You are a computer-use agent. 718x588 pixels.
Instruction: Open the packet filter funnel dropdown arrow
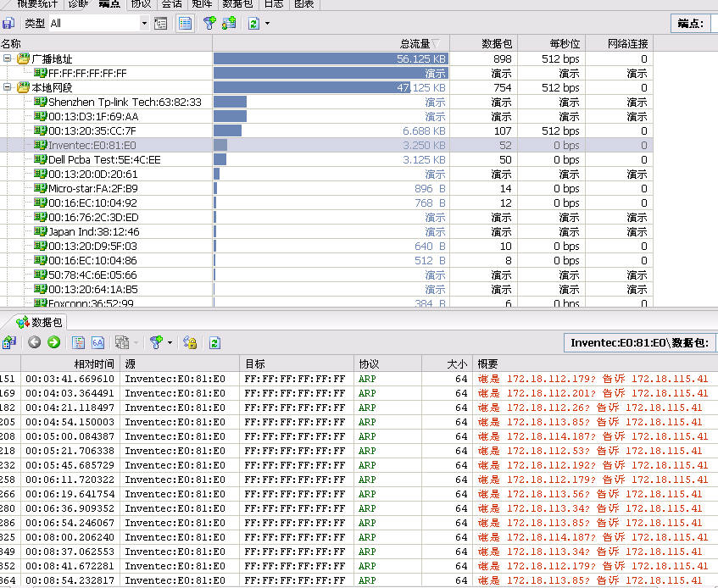(x=170, y=342)
